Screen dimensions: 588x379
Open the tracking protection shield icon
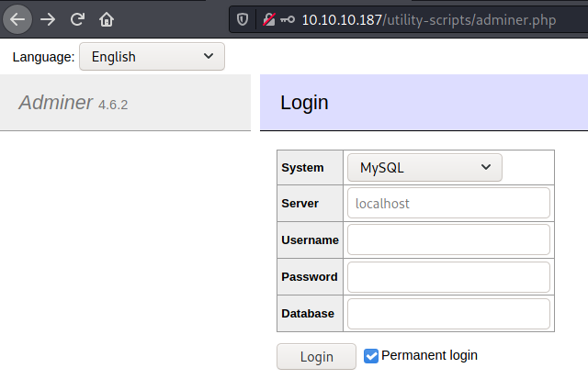tap(243, 18)
